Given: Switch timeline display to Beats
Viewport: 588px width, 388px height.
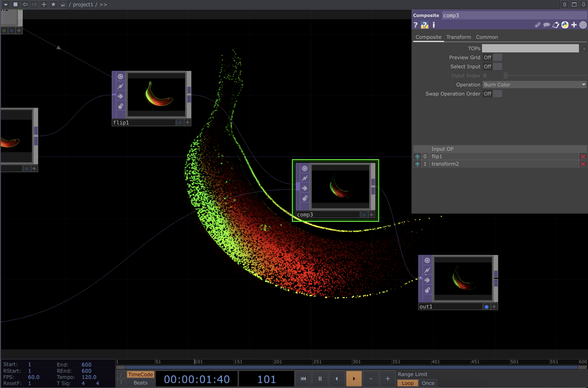Looking at the screenshot, I should coord(140,383).
